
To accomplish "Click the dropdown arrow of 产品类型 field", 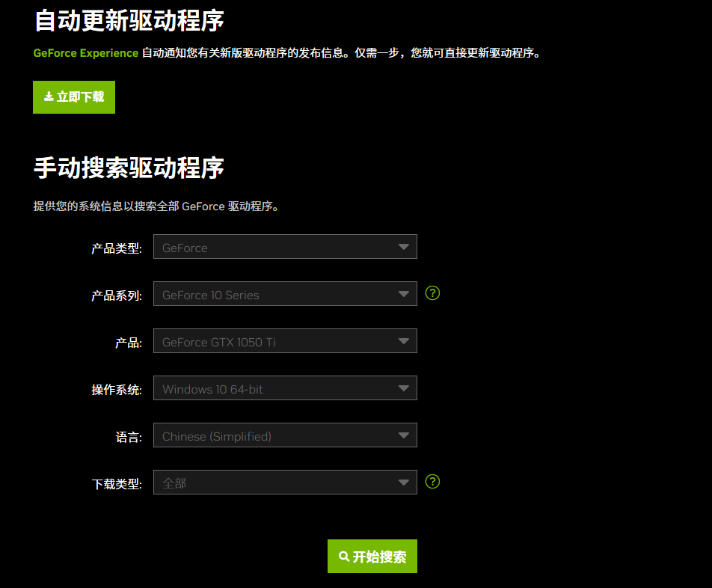I will (403, 246).
